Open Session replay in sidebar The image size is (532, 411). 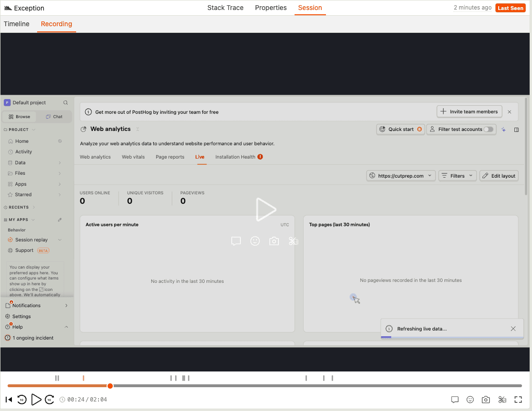31,240
